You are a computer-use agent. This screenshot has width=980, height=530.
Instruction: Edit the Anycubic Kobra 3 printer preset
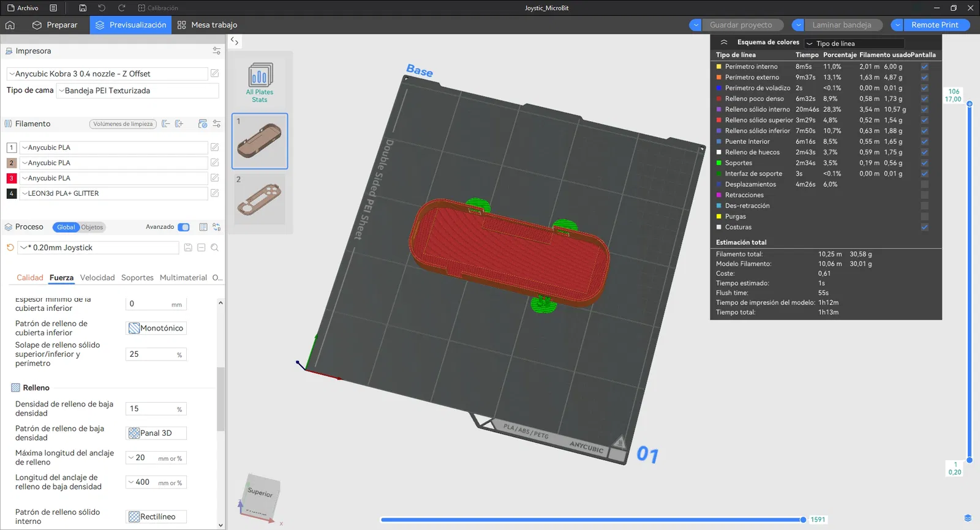(x=215, y=73)
